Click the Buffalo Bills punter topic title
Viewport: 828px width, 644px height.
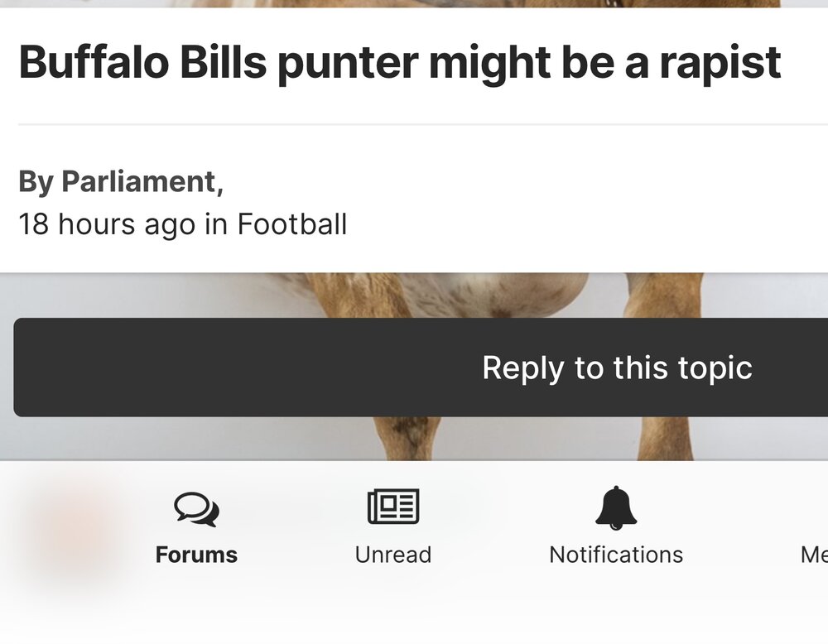pyautogui.click(x=399, y=63)
